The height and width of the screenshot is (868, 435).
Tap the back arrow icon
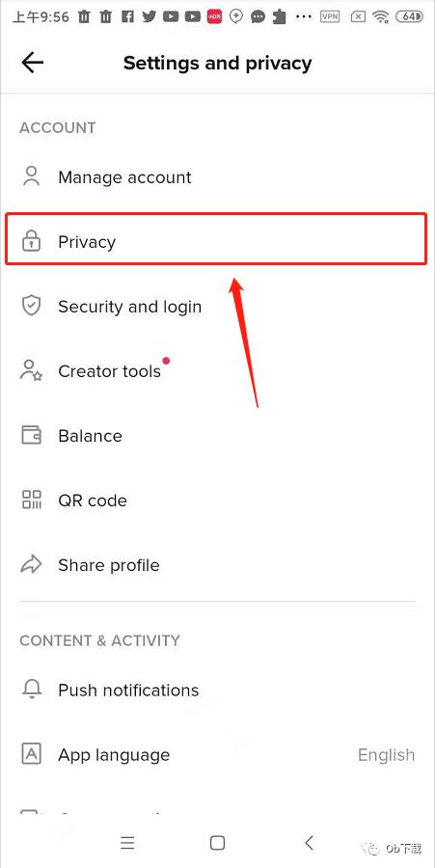coord(32,63)
